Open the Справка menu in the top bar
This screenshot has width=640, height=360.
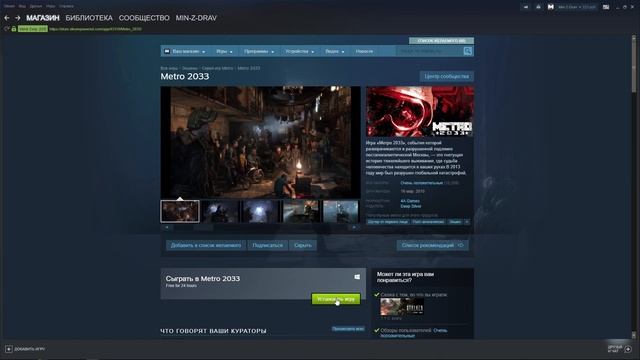[x=66, y=6]
